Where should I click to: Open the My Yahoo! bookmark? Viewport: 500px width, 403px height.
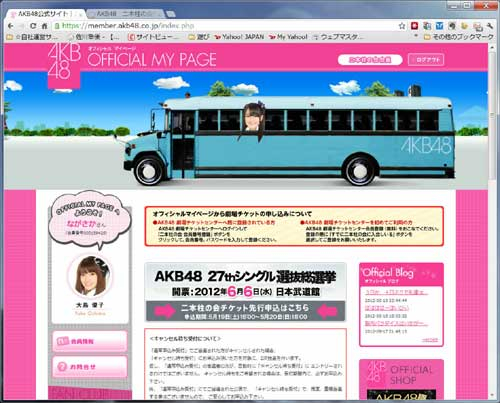288,37
